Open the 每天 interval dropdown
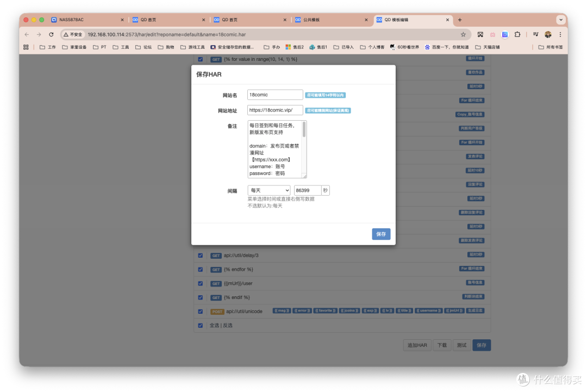The width and height of the screenshot is (587, 392). 269,191
